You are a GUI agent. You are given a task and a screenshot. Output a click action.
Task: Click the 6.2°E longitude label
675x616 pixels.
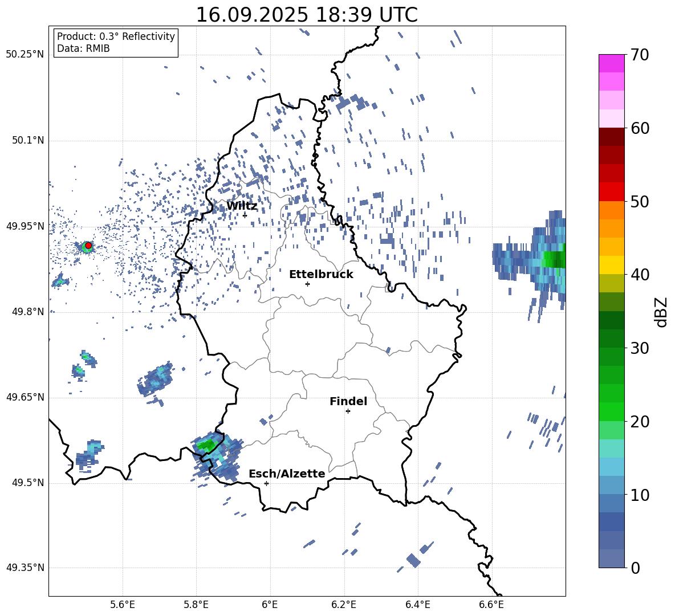coord(344,605)
